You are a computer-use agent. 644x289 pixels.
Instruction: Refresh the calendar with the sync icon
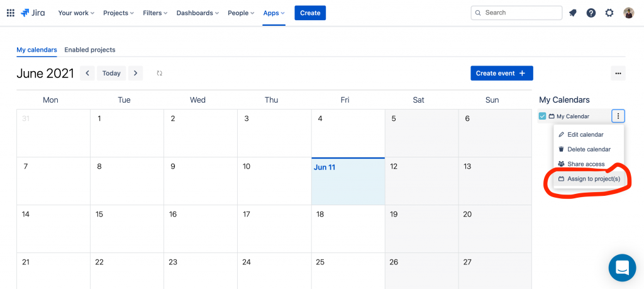click(x=159, y=73)
